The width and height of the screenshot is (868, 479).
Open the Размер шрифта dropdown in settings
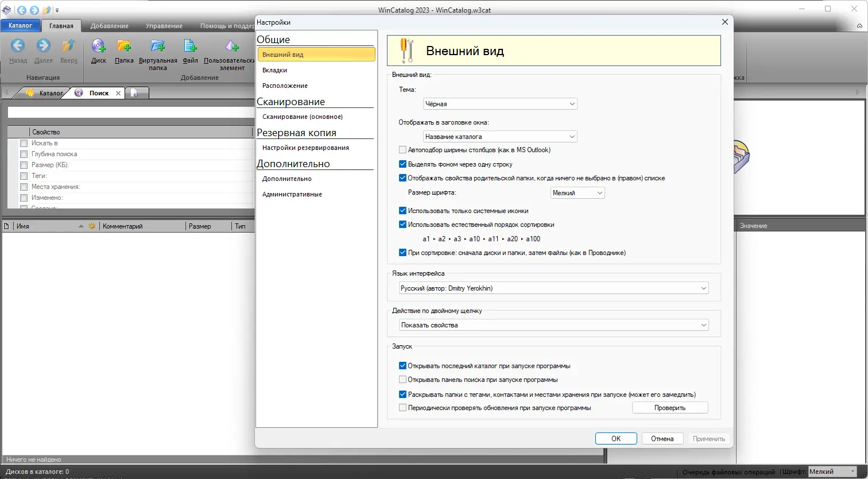[x=578, y=193]
